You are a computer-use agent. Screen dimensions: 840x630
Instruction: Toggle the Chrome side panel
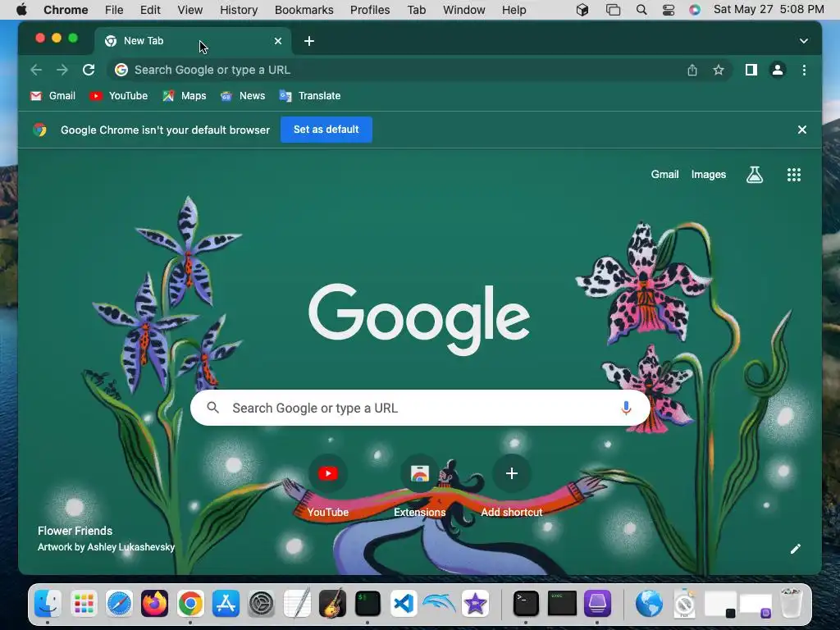[751, 71]
